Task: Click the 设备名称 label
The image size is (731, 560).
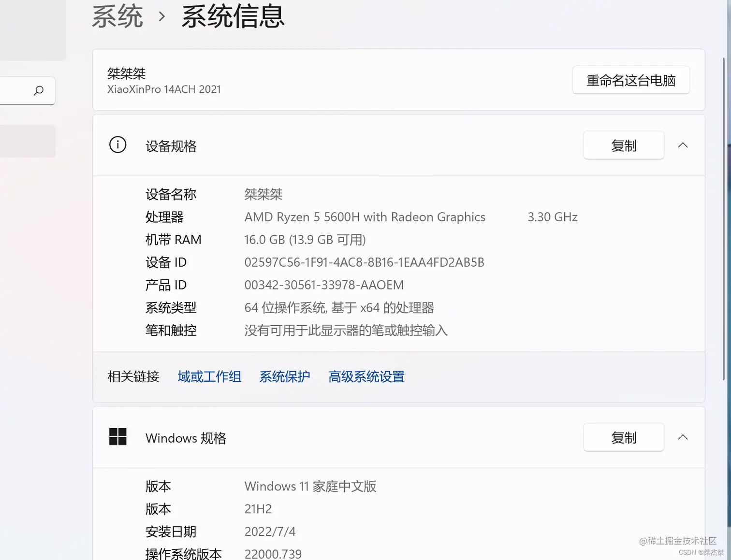Action: (x=171, y=195)
